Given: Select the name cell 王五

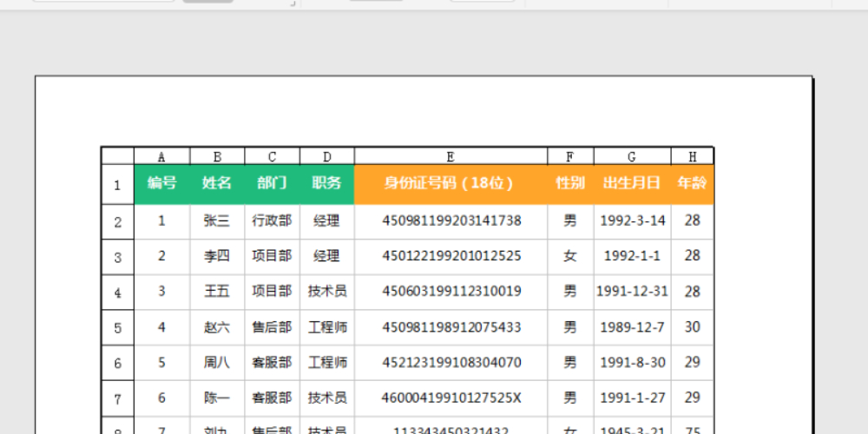Looking at the screenshot, I should click(x=217, y=292).
